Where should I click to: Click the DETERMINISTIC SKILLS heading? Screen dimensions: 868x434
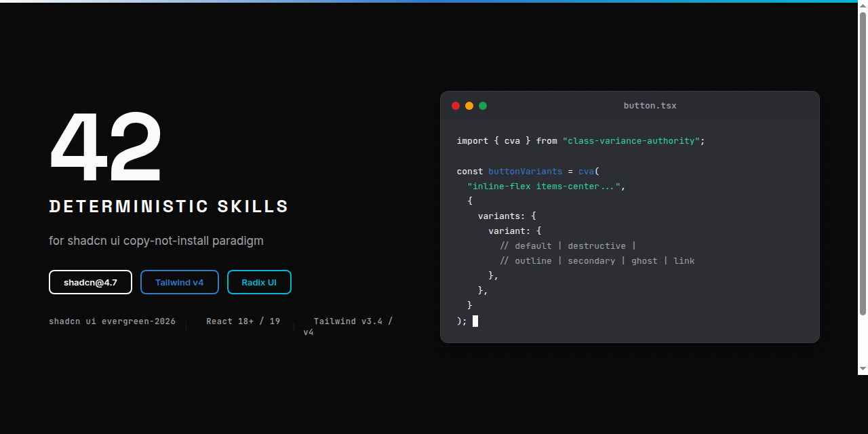(x=169, y=207)
